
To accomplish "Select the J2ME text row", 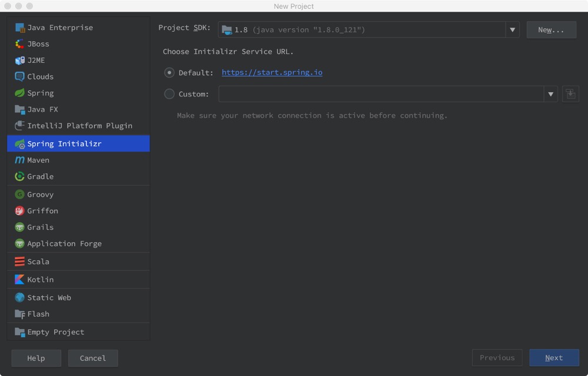I will pos(78,61).
